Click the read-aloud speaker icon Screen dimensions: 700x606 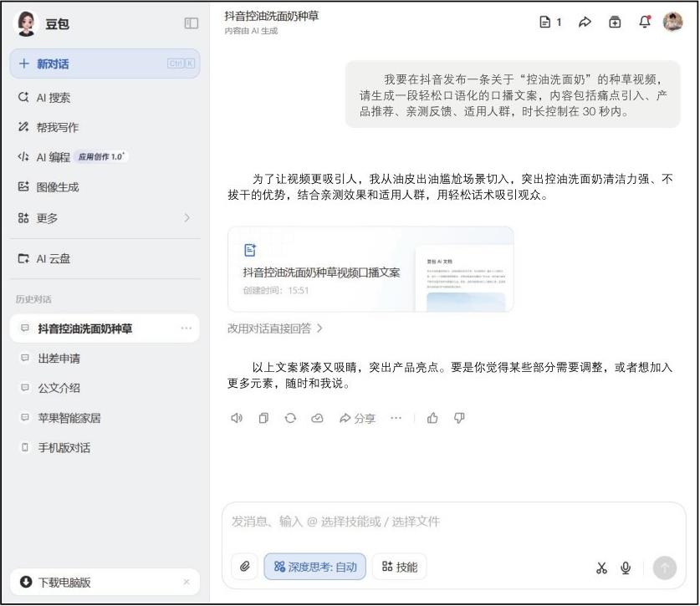[x=237, y=418]
